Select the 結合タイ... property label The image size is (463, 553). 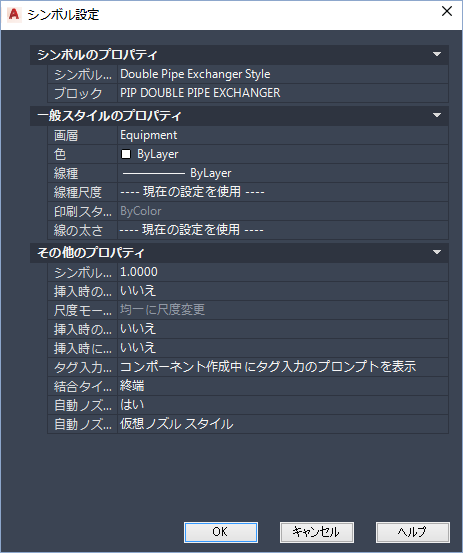[x=83, y=387]
